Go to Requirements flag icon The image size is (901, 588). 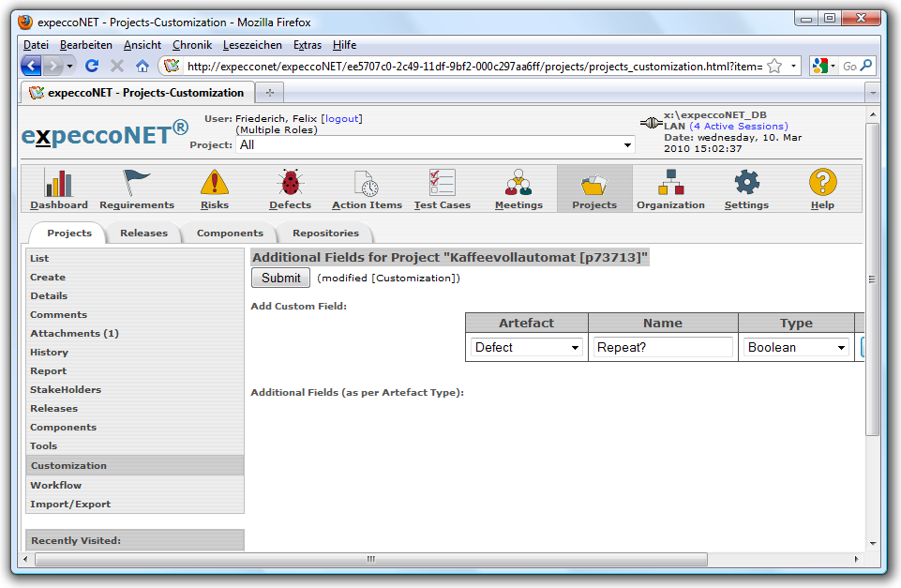coord(137,183)
